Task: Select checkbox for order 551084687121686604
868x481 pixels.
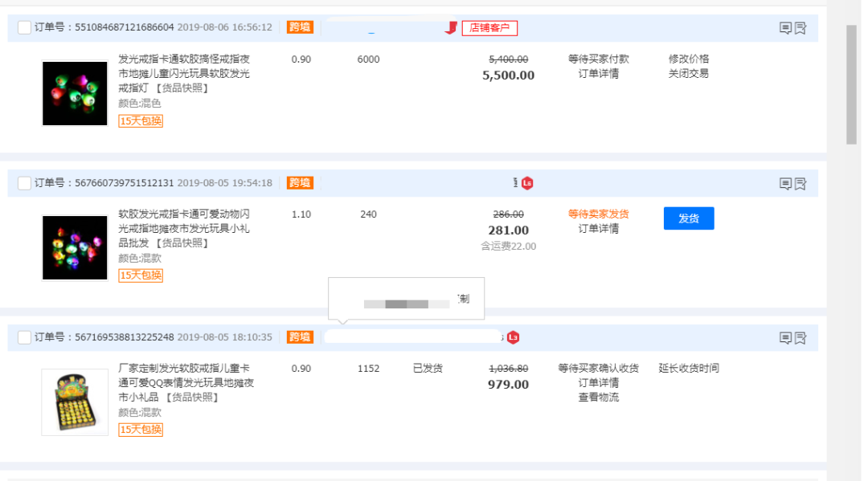Action: point(24,27)
